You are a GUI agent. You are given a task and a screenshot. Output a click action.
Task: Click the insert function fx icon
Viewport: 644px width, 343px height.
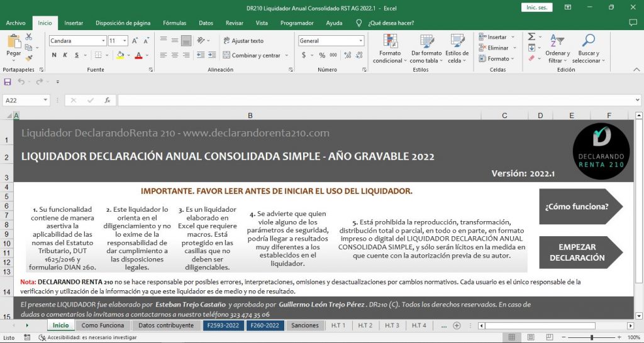pyautogui.click(x=107, y=100)
